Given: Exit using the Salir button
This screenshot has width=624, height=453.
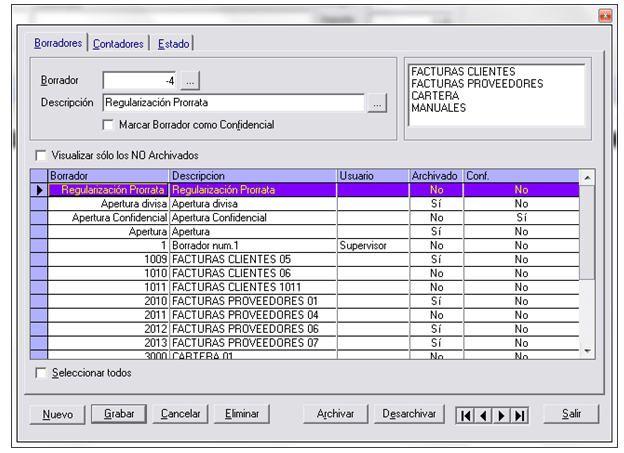Looking at the screenshot, I should coord(571,414).
